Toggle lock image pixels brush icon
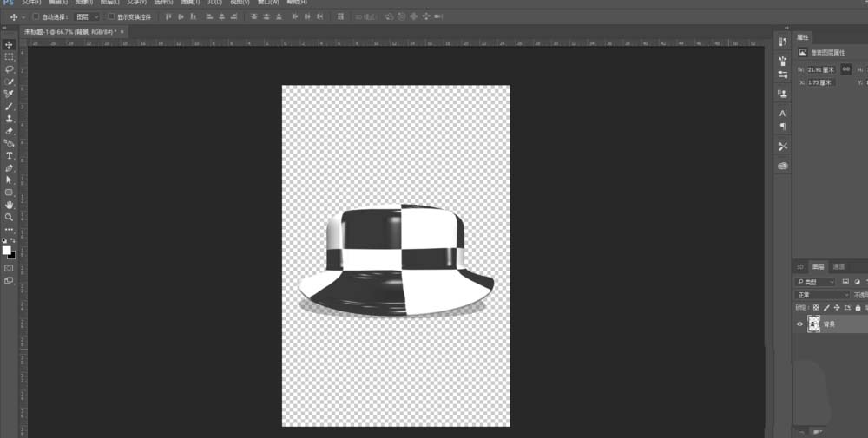Image resolution: width=868 pixels, height=438 pixels. [x=826, y=308]
